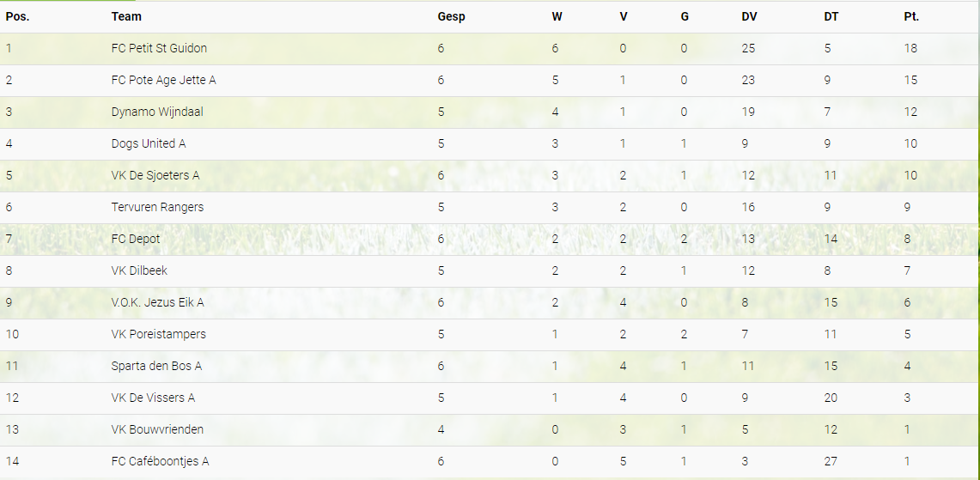980x480 pixels.
Task: Click the Pos. column header
Action: click(x=17, y=17)
